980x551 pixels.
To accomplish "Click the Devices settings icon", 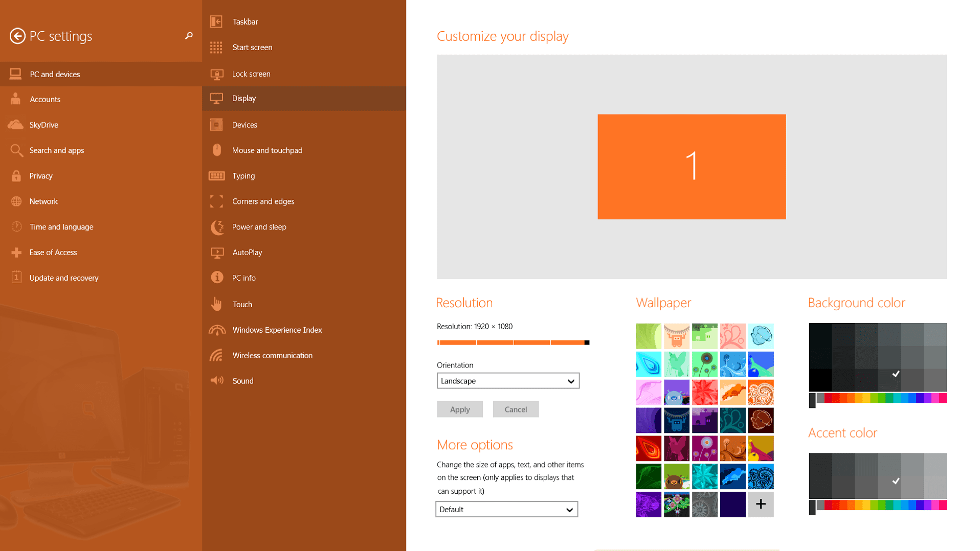I will pyautogui.click(x=216, y=124).
